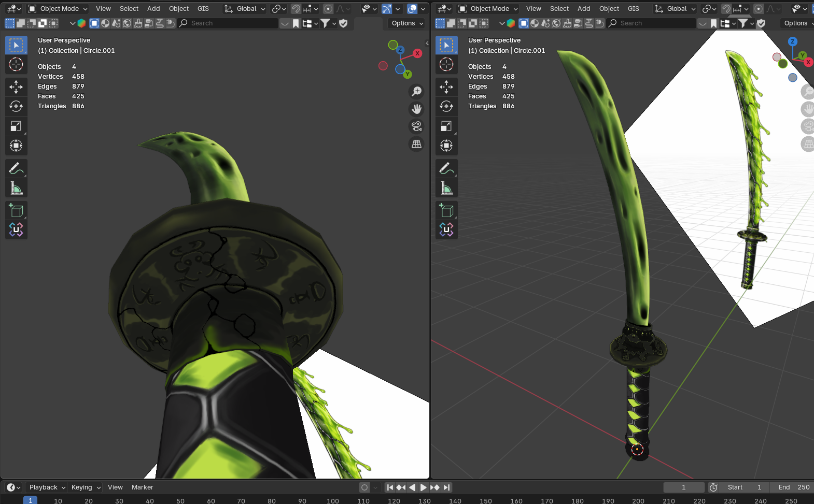The height and width of the screenshot is (504, 814).
Task: Open Global orientation dropdown in right header
Action: [675, 9]
